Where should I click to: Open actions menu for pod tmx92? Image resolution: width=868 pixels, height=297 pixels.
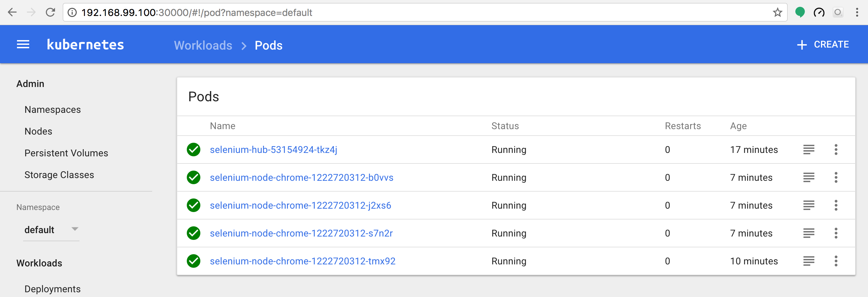tap(836, 261)
